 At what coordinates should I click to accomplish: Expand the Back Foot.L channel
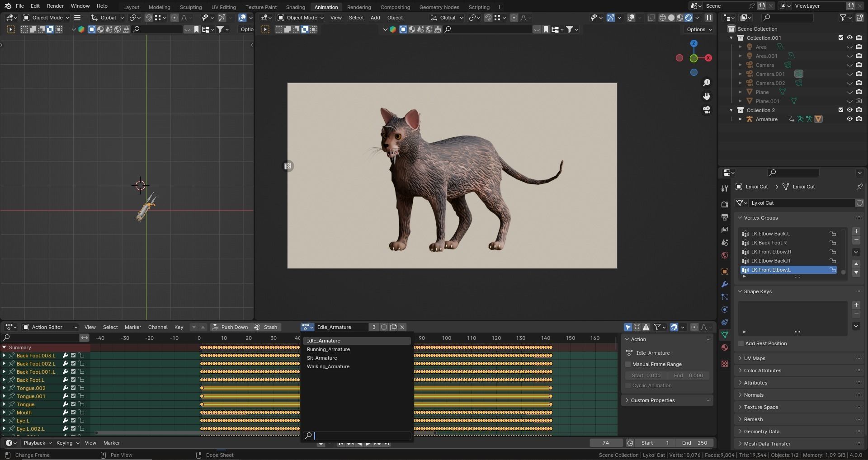pos(4,380)
